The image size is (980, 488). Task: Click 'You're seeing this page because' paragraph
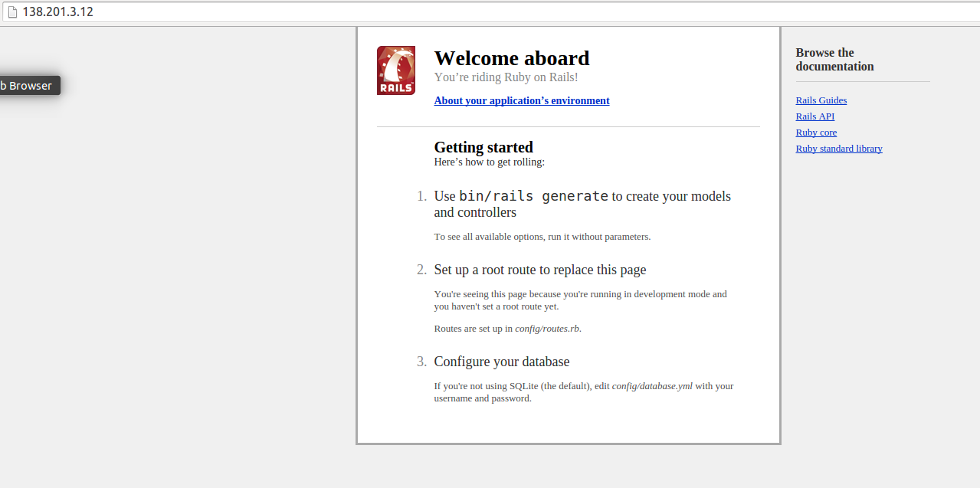pos(581,300)
